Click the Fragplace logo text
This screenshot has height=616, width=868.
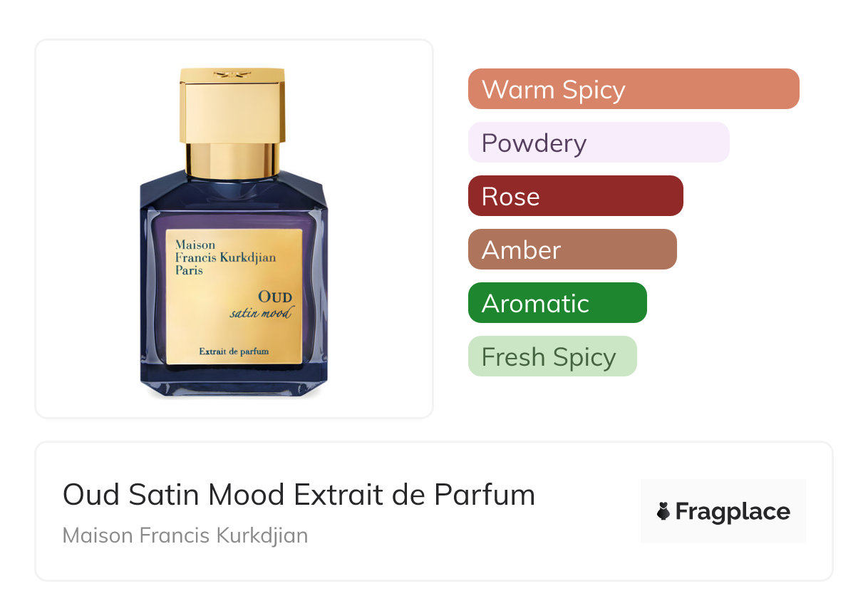click(733, 512)
